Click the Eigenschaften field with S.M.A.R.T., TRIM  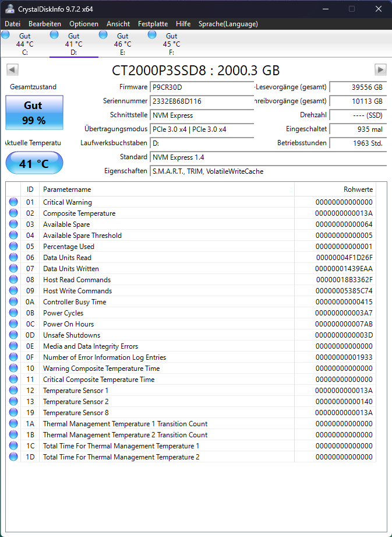pos(268,171)
